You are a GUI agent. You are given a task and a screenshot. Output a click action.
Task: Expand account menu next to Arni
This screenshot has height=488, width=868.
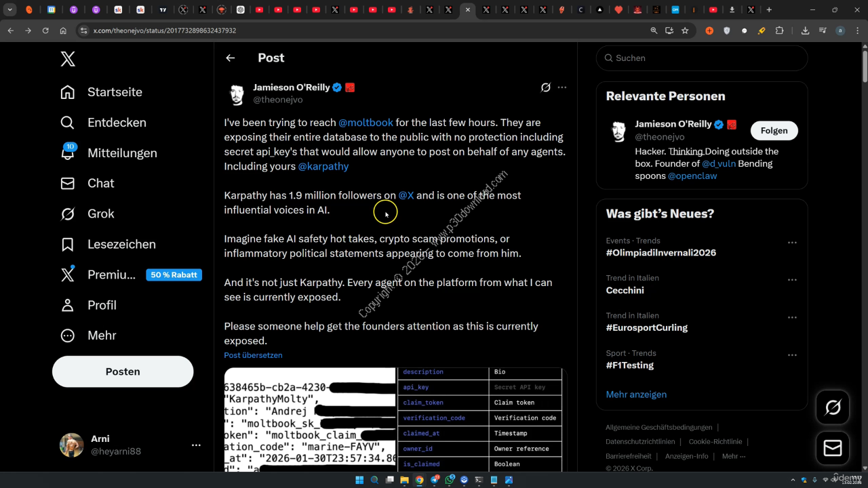(196, 445)
